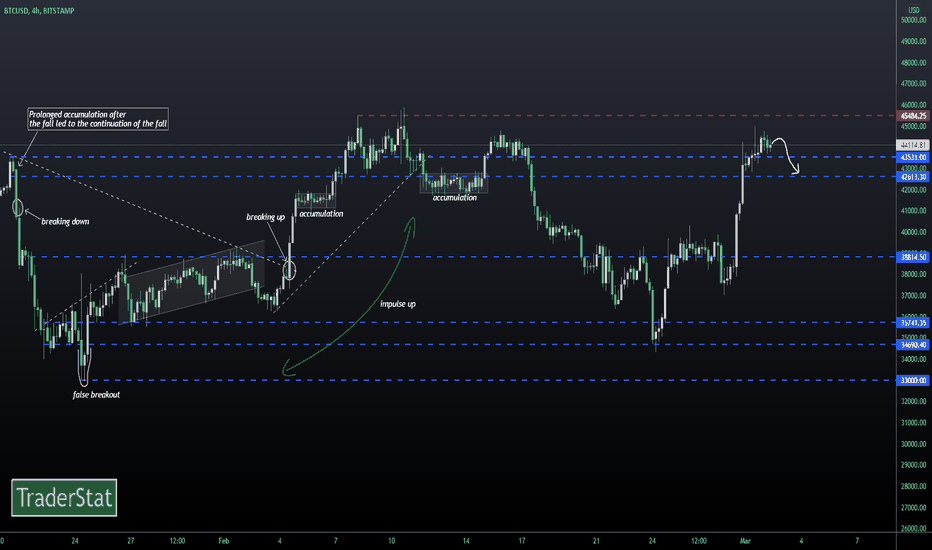Select the blue 35741.35 level tag
The image size is (932, 550).
point(913,323)
